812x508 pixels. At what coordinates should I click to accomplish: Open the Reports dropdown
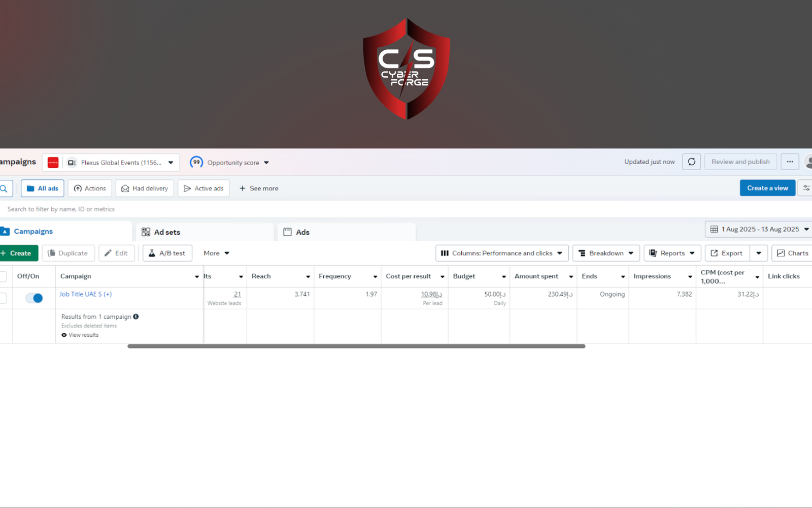672,253
